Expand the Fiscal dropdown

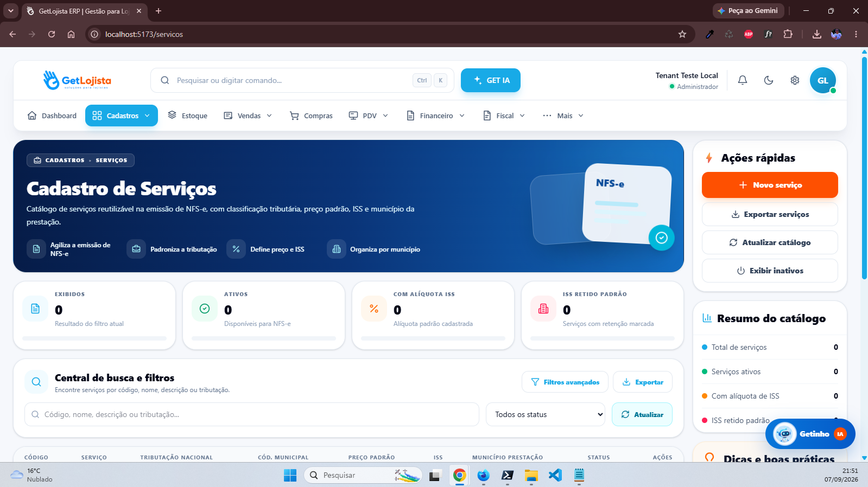pyautogui.click(x=504, y=116)
